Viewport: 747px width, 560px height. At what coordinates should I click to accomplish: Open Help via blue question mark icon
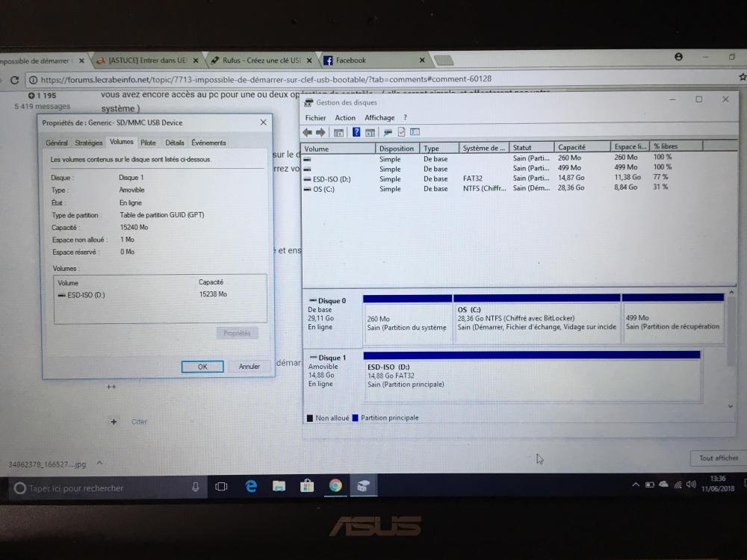pos(356,132)
